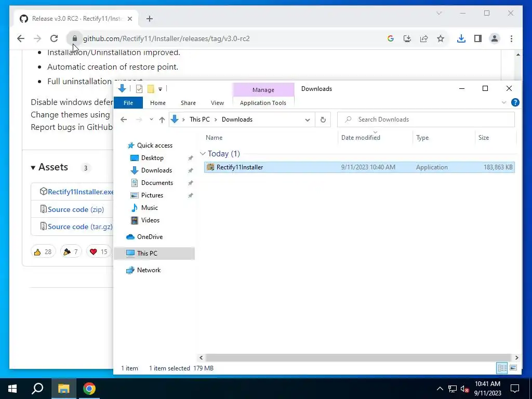Expand the Explorer ribbon chevron
The image size is (532, 399).
(x=504, y=102)
